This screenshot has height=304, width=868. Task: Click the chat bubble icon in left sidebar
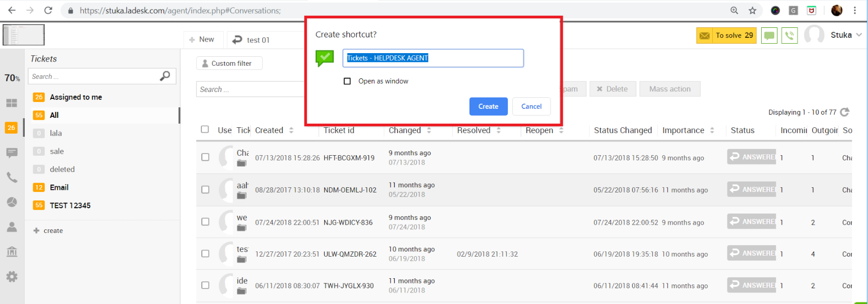[x=12, y=153]
